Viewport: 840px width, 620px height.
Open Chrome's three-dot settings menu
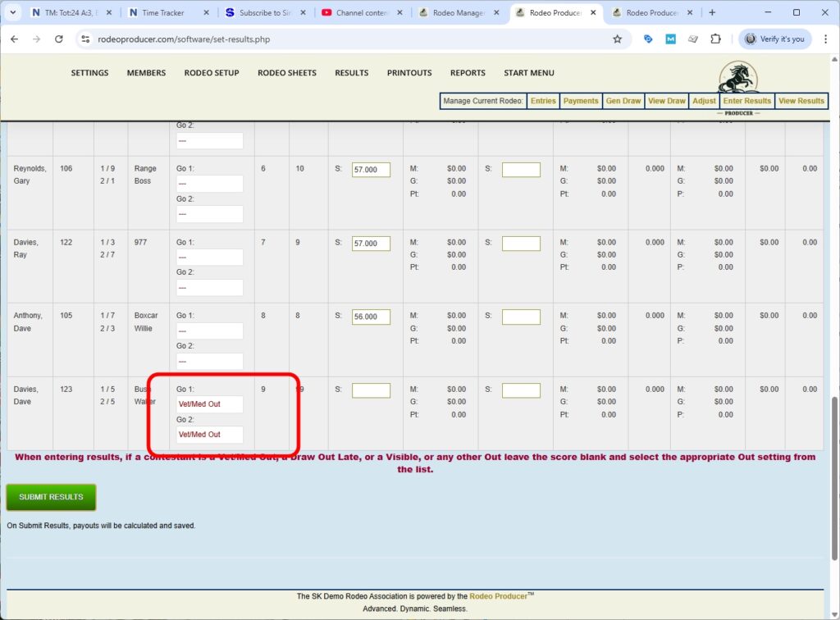pos(826,39)
